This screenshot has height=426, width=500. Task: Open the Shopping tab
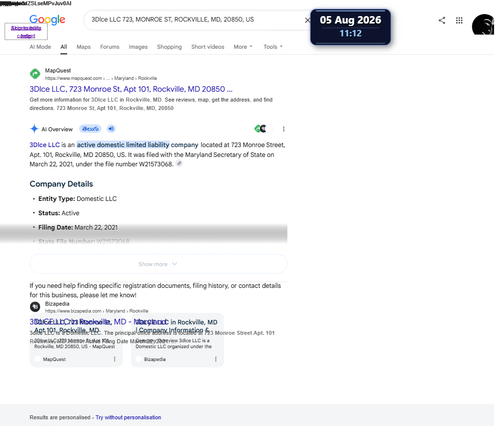point(169,47)
